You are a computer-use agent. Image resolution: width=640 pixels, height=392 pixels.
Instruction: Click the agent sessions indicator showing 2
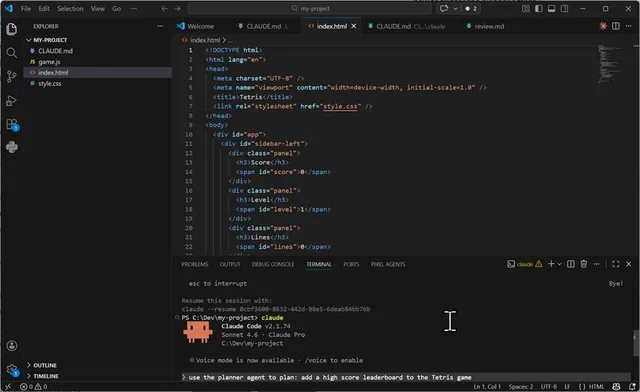point(471,9)
